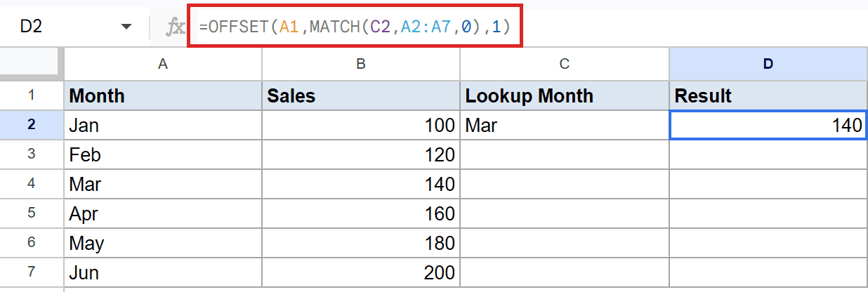This screenshot has width=868, height=292.
Task: Select the 'Lookup Month' header cell
Action: click(565, 95)
